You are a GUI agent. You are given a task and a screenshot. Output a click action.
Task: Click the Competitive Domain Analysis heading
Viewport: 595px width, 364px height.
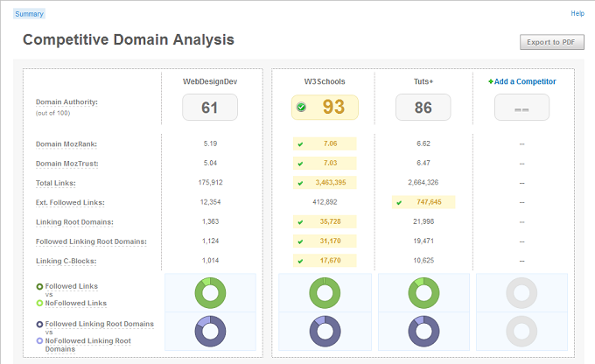[x=129, y=40]
